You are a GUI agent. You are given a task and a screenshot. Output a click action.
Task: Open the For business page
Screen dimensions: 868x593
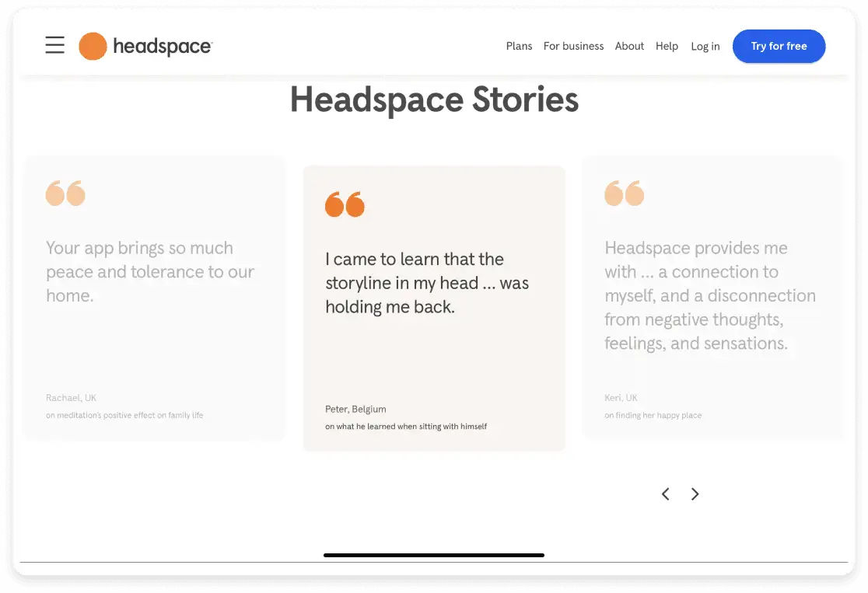coord(573,46)
